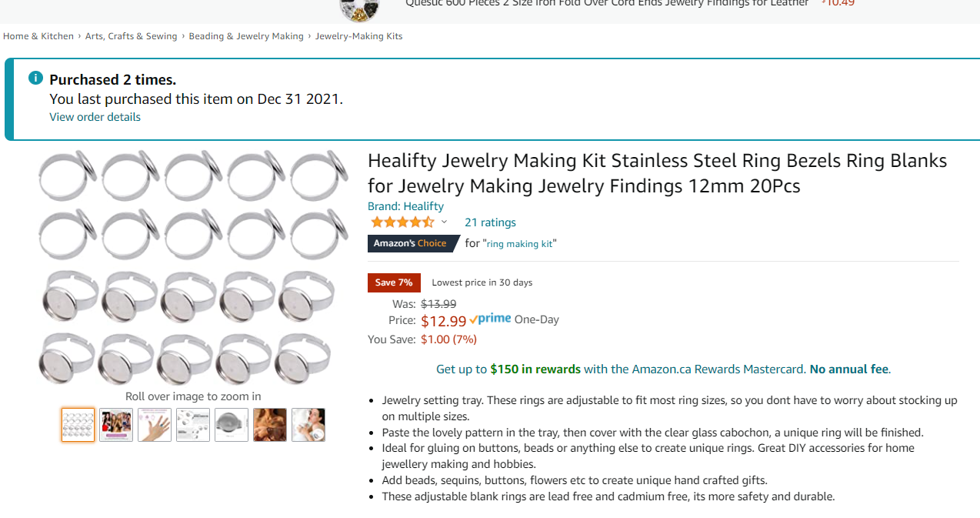The height and width of the screenshot is (518, 980).
Task: Open the 21 ratings link
Action: [490, 222]
